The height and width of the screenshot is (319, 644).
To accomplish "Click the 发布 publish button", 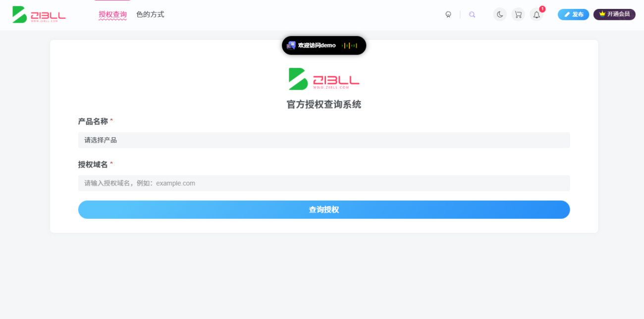I will pos(573,14).
